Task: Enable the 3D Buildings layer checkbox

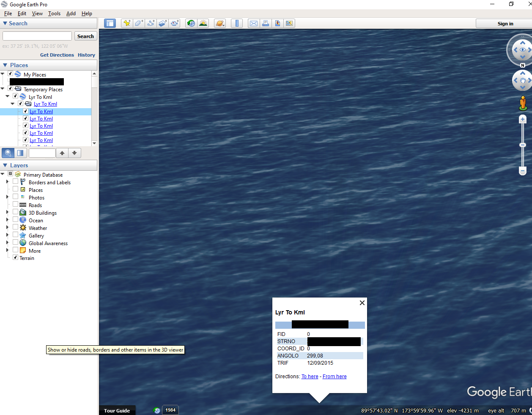Action: [16, 212]
